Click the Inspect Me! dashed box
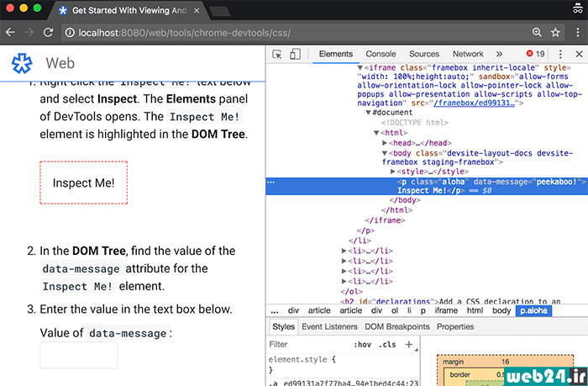The width and height of the screenshot is (588, 386). click(x=84, y=182)
